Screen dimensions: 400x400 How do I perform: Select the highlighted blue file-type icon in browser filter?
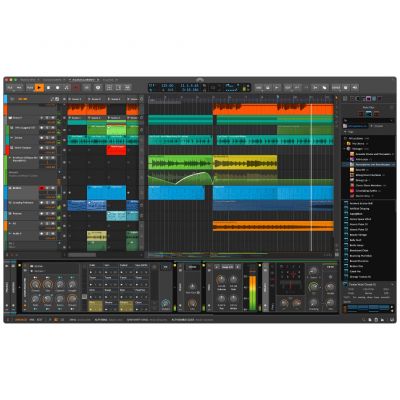point(368,114)
